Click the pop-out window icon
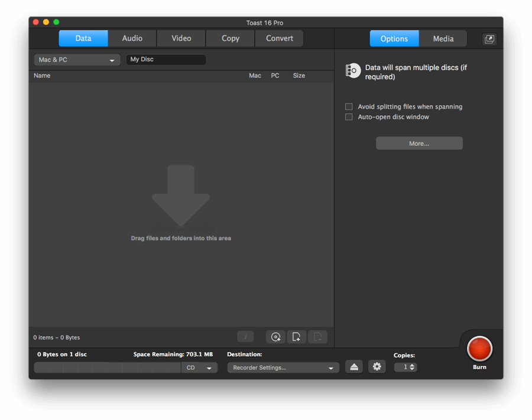532x420 pixels. 489,39
